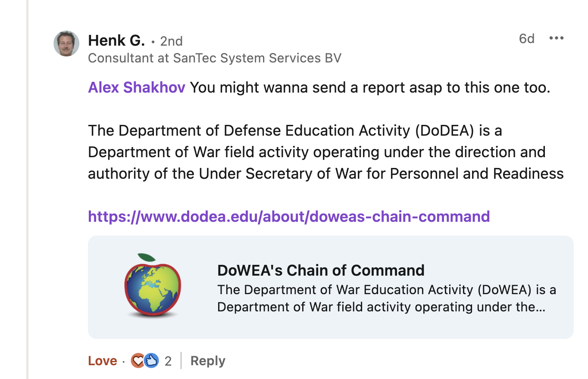Open who reacted by clicking the count 2
Image resolution: width=588 pixels, height=379 pixels.
coord(168,360)
